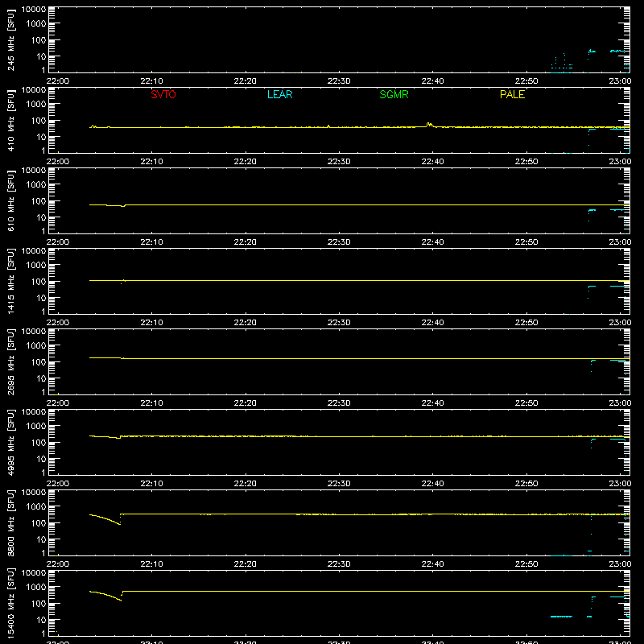Image resolution: width=644 pixels, height=644 pixels.
Task: Click the 10000 tick label on the 245 MHz axis
Action: click(x=34, y=10)
